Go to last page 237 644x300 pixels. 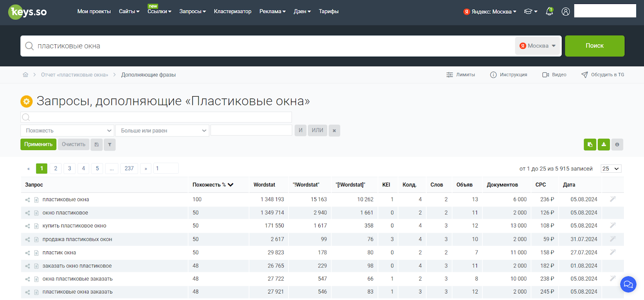coord(129,168)
